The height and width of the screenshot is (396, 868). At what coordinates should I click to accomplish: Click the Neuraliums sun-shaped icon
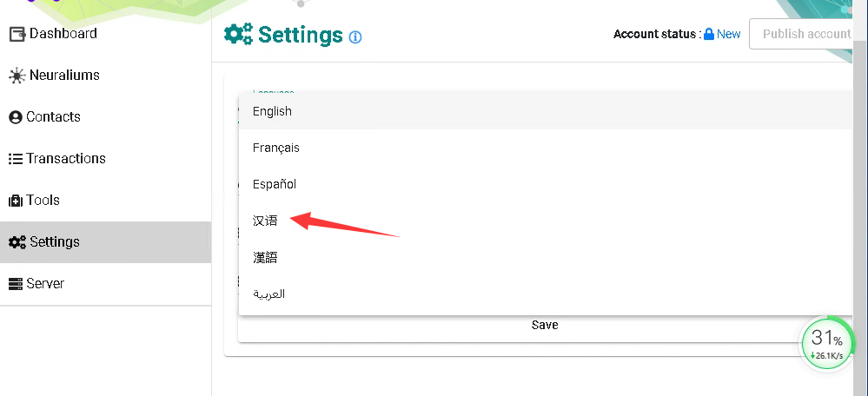click(x=17, y=76)
